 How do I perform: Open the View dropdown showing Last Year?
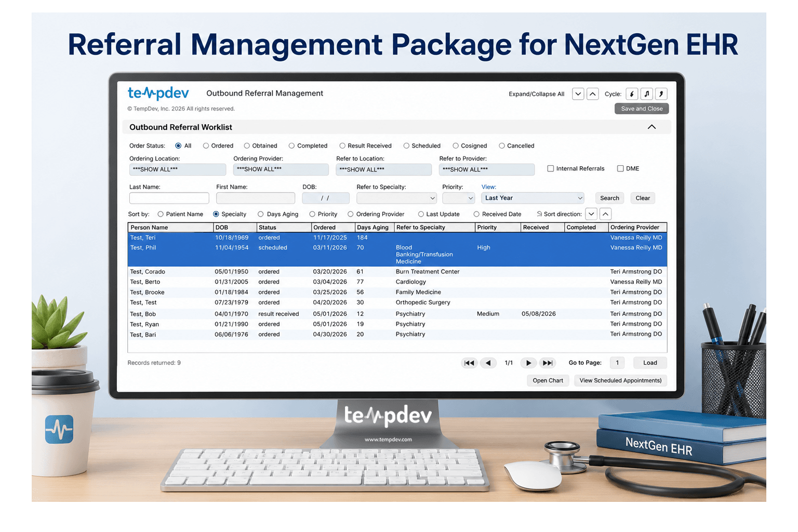point(533,198)
